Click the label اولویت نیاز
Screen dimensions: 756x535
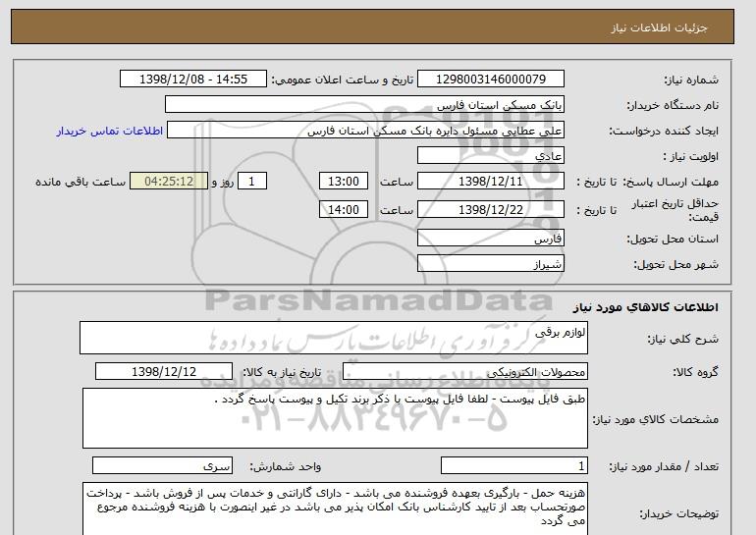point(690,156)
